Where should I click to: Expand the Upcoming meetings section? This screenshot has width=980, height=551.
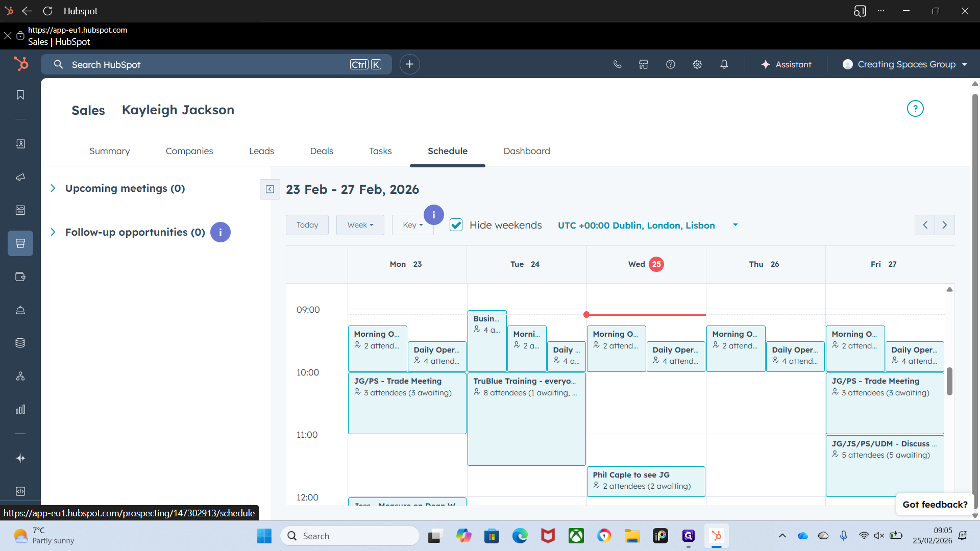(x=53, y=188)
